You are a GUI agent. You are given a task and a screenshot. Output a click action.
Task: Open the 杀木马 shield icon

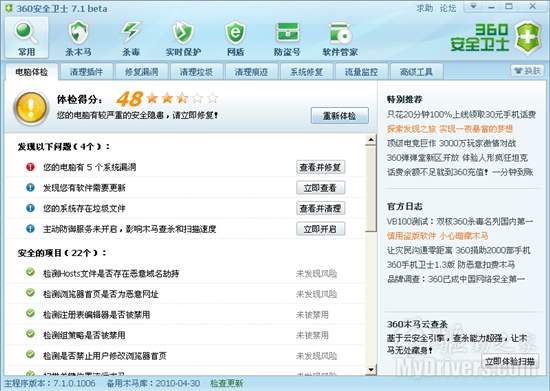79,32
